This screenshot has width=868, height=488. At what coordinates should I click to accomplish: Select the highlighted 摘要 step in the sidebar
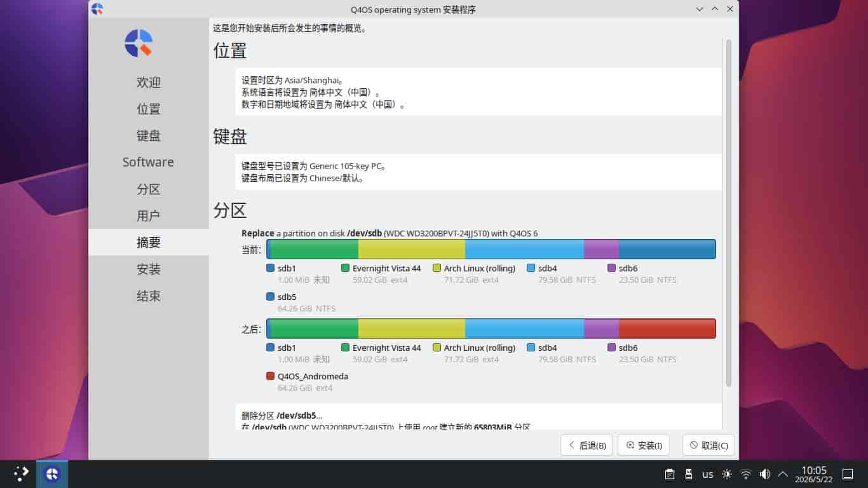tap(149, 243)
